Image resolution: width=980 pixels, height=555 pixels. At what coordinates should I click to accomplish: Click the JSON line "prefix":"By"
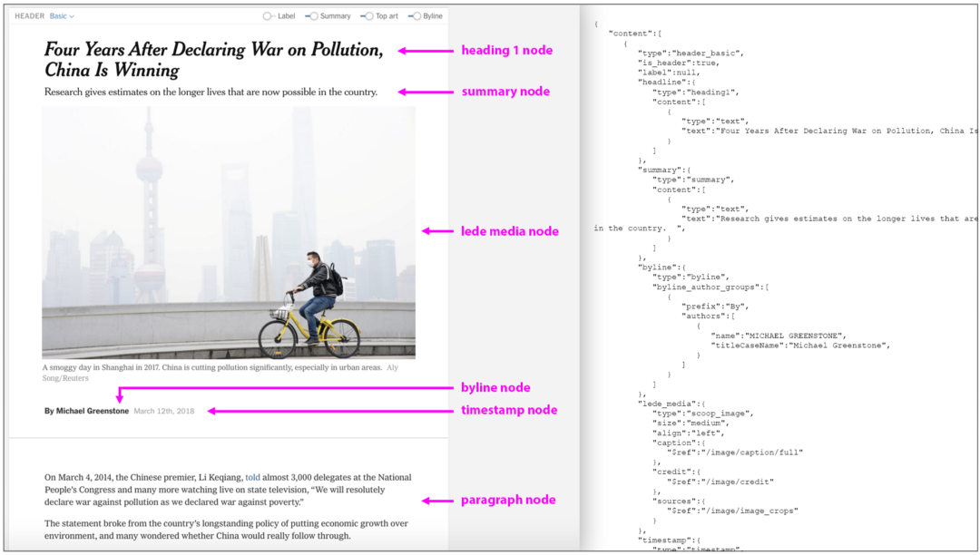(715, 307)
